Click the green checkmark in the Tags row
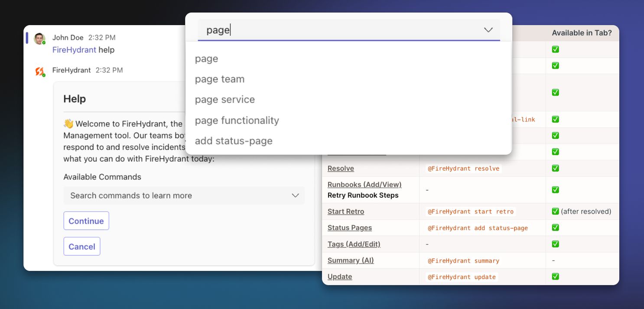 click(555, 244)
